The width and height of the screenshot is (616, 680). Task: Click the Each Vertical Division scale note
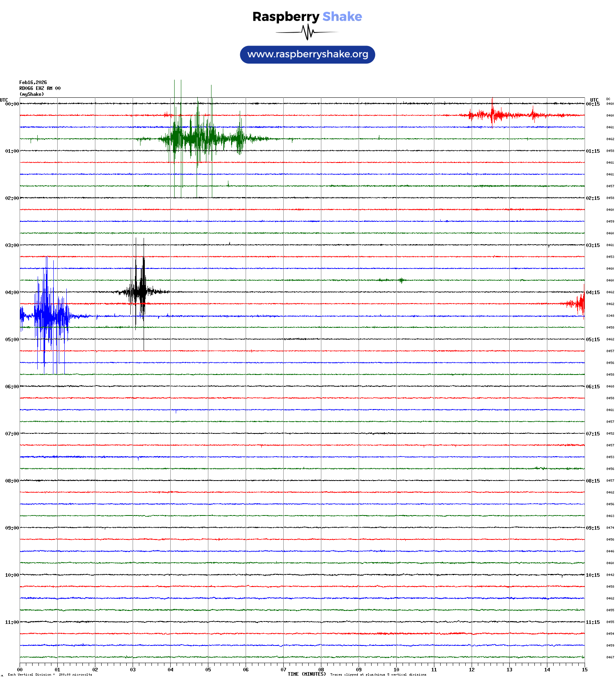pyautogui.click(x=50, y=675)
